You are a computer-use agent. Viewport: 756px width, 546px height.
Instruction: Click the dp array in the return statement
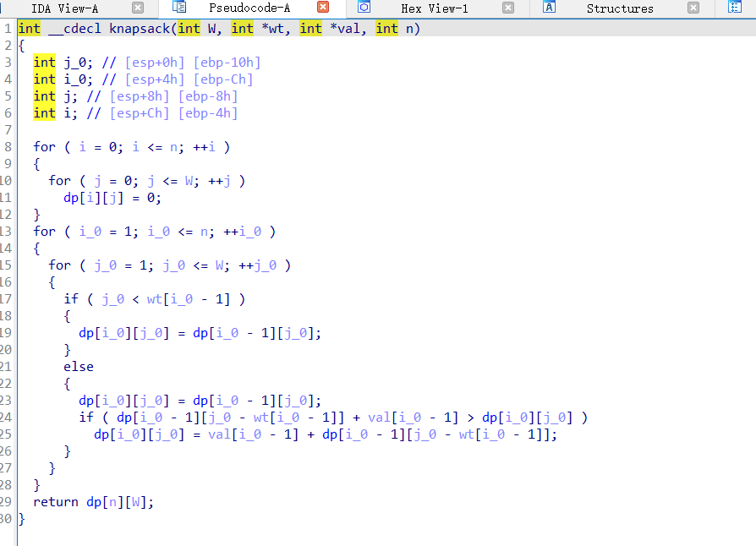point(94,502)
